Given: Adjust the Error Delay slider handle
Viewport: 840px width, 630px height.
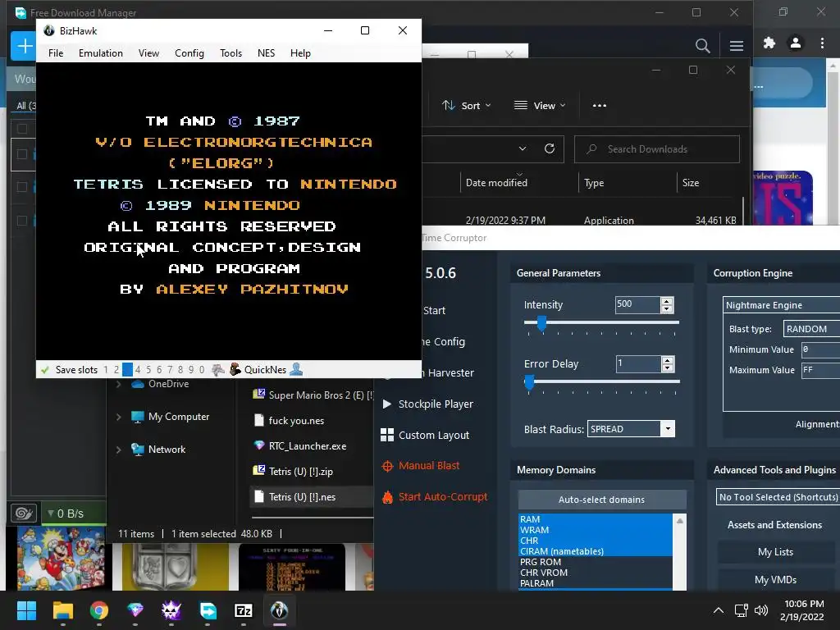Looking at the screenshot, I should [x=529, y=382].
